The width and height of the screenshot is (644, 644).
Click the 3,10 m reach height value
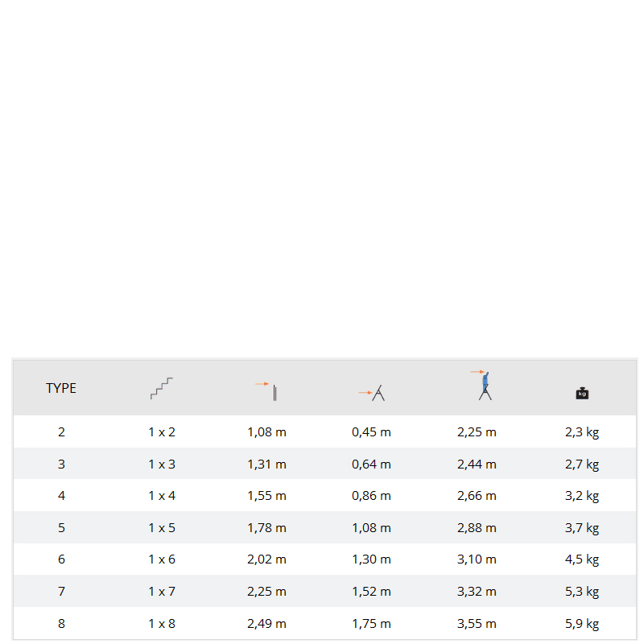pyautogui.click(x=477, y=559)
